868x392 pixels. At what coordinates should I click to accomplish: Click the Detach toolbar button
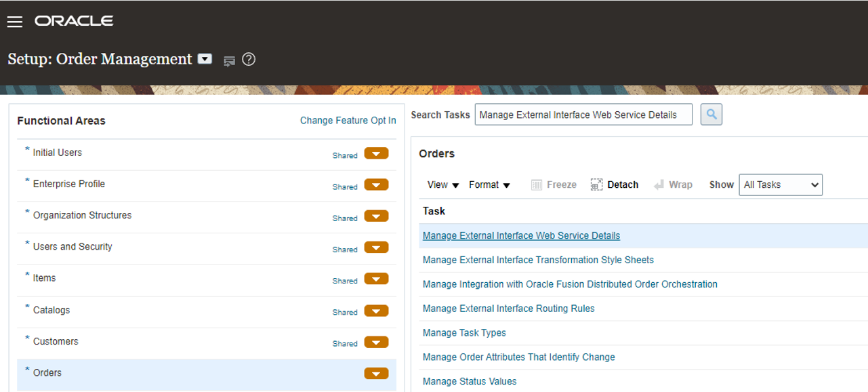615,184
